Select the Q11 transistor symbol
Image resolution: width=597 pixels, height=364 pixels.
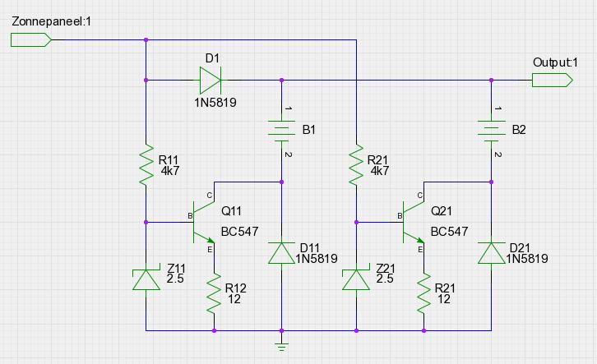202,222
